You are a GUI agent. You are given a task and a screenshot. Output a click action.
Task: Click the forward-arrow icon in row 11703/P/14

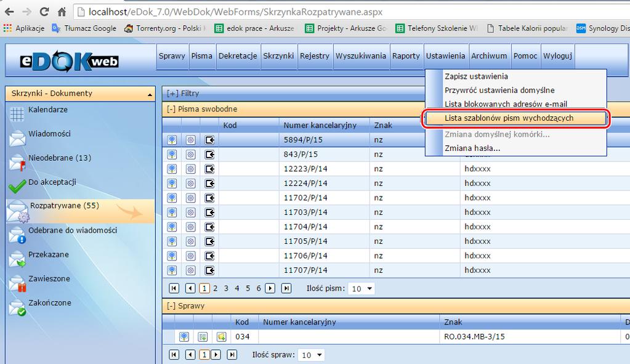coord(209,212)
